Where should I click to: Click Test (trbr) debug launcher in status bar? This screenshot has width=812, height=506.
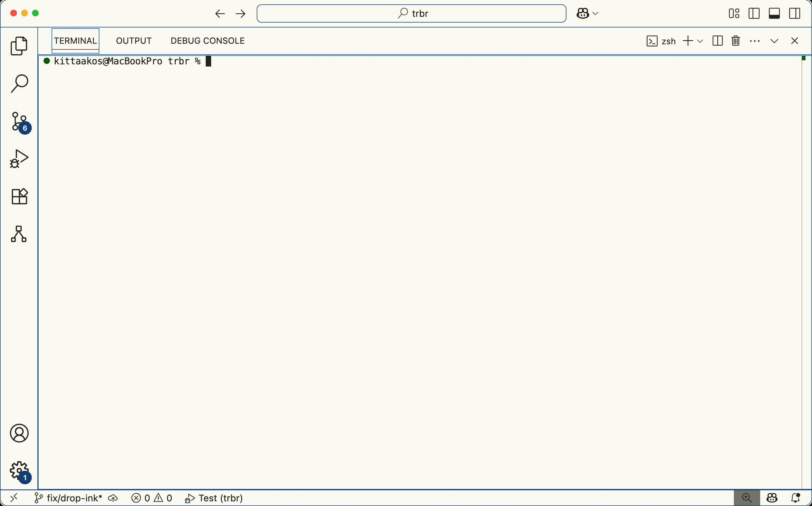[214, 498]
